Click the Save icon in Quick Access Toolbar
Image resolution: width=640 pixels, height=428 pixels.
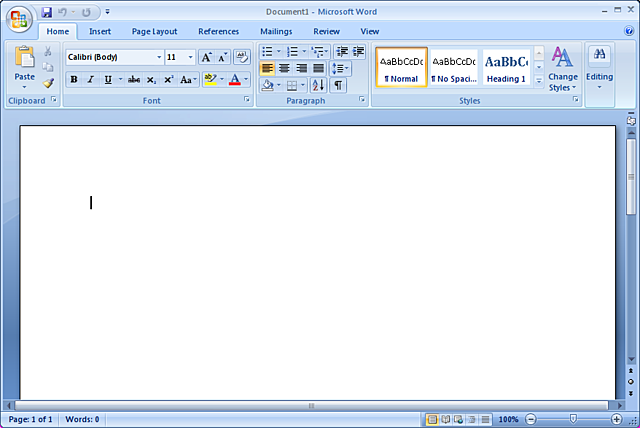(47, 12)
